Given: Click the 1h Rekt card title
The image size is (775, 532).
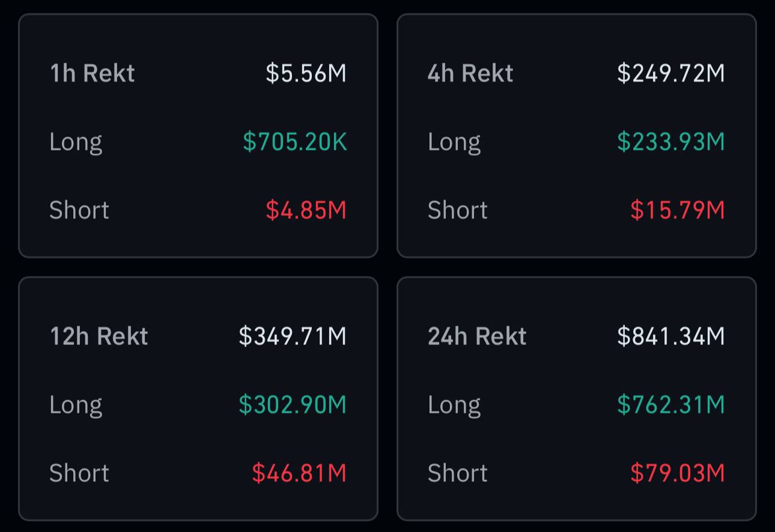Looking at the screenshot, I should 92,73.
